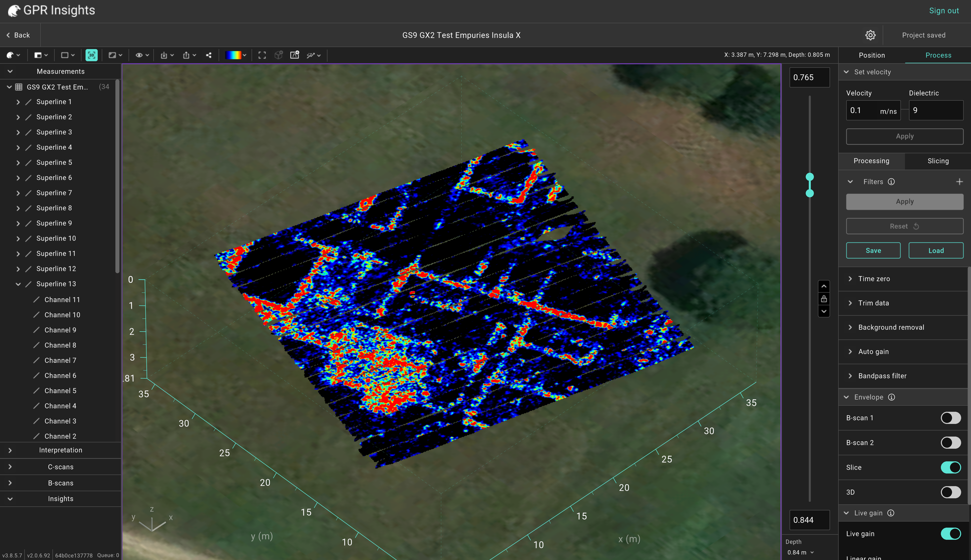Save the filter settings

coord(873,250)
